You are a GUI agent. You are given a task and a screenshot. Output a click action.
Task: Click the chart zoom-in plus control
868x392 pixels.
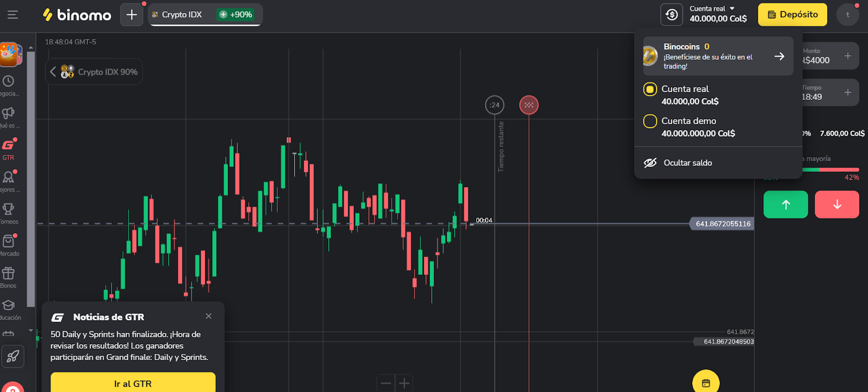404,383
